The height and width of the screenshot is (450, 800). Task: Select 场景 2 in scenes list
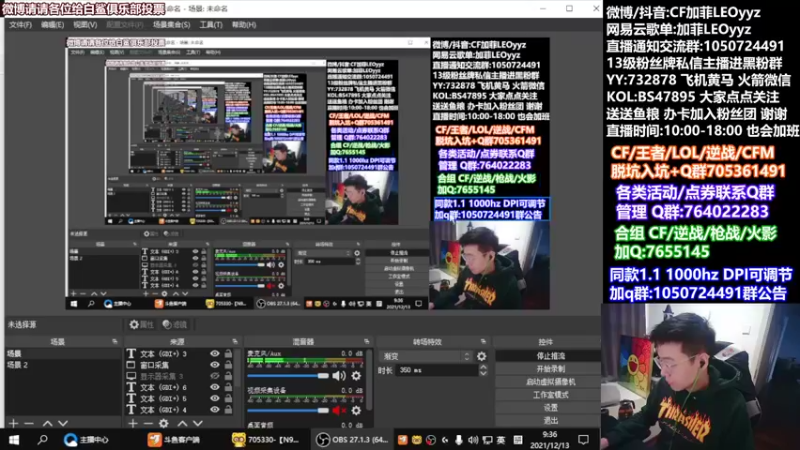[x=63, y=365]
